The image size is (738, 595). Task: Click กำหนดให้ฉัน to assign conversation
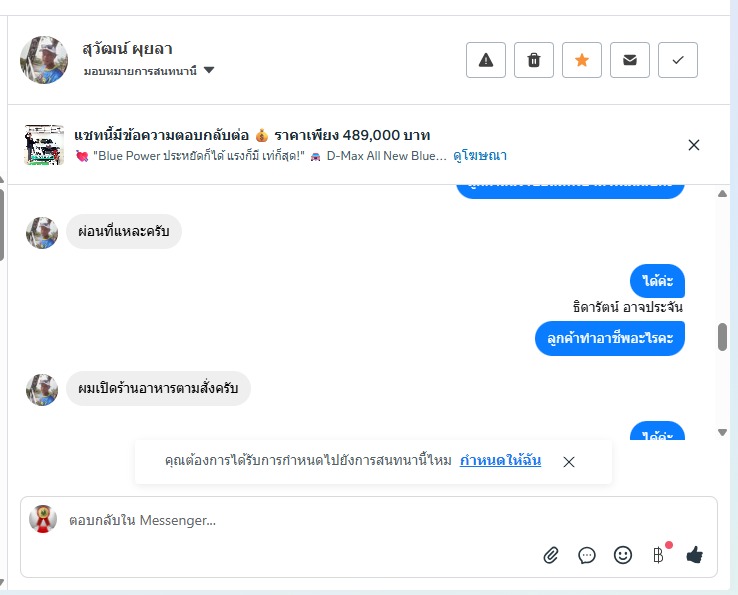tap(500, 461)
